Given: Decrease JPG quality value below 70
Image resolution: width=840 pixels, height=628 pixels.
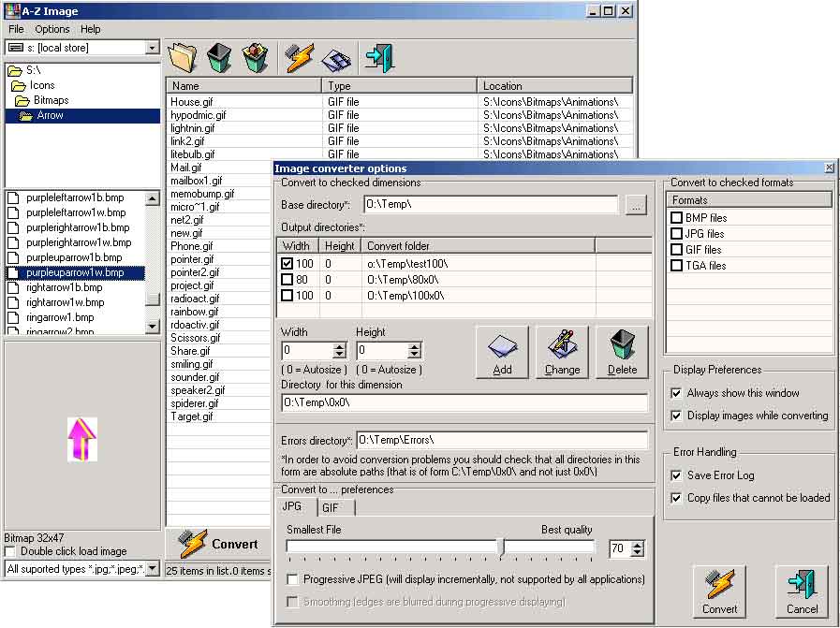Looking at the screenshot, I should pyautogui.click(x=637, y=552).
